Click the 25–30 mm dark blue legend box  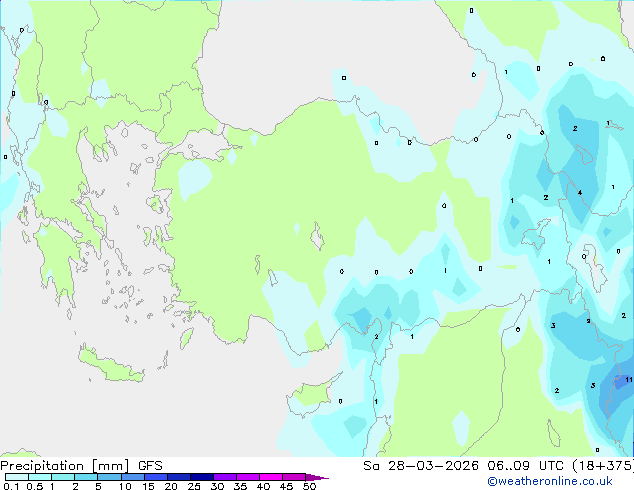[x=202, y=477]
